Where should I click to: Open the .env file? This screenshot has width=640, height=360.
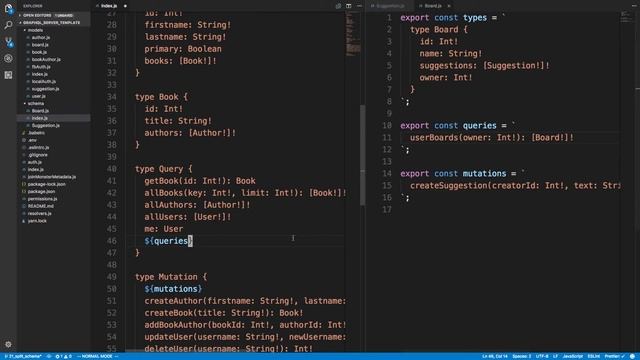coord(32,140)
